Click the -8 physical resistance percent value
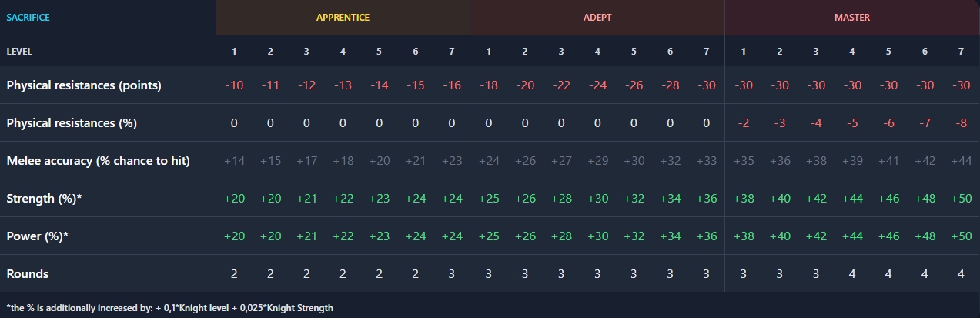Screen dimensions: 980x318 (x=960, y=123)
